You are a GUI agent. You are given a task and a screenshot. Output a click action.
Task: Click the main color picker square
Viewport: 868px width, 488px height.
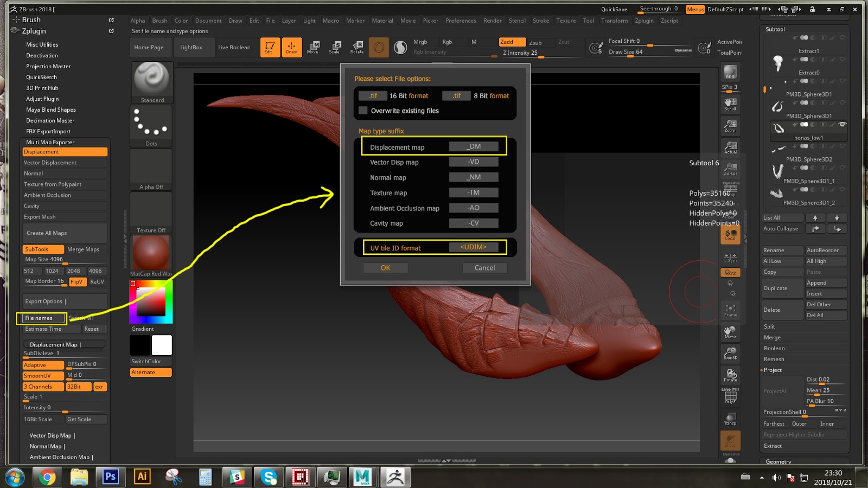(151, 301)
